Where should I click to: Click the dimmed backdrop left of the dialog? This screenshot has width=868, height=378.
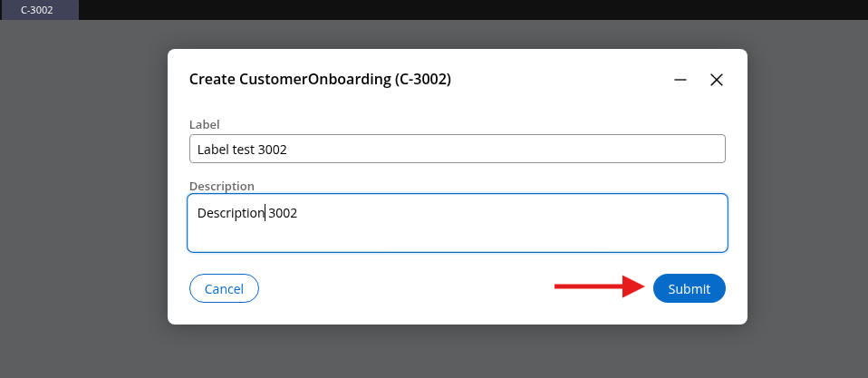83,199
